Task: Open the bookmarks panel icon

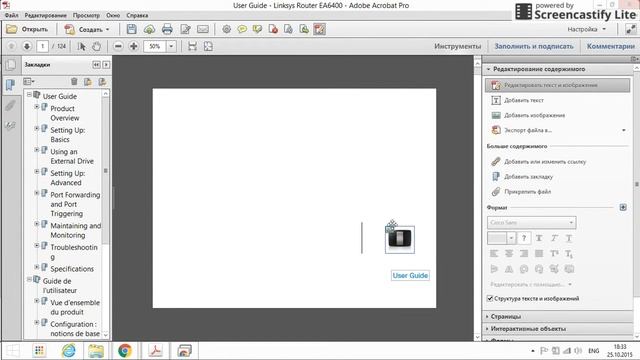Action: pos(10,85)
